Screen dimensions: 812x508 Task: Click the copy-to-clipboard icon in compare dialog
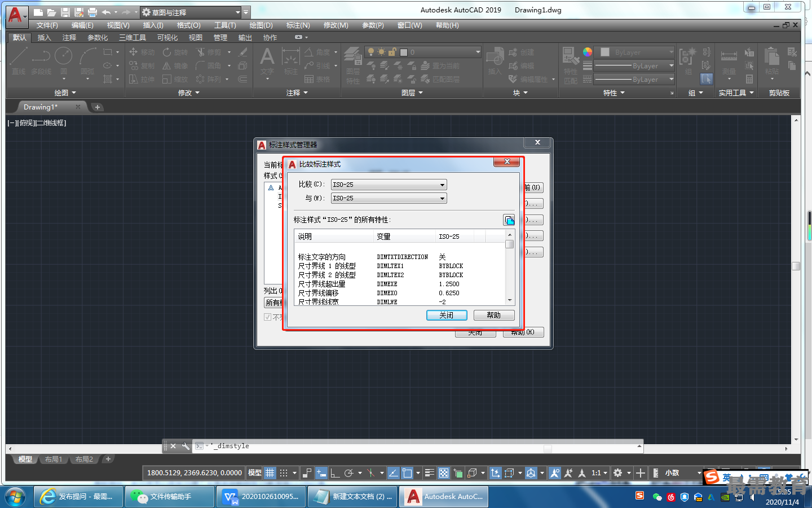[509, 220]
